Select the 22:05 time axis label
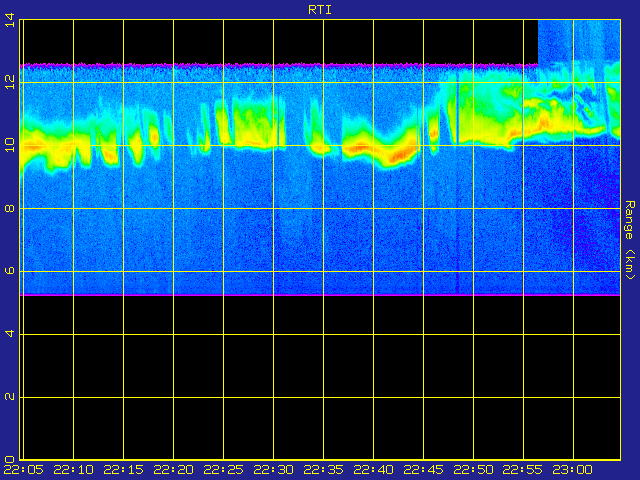Viewport: 640px width, 480px height. tap(24, 470)
